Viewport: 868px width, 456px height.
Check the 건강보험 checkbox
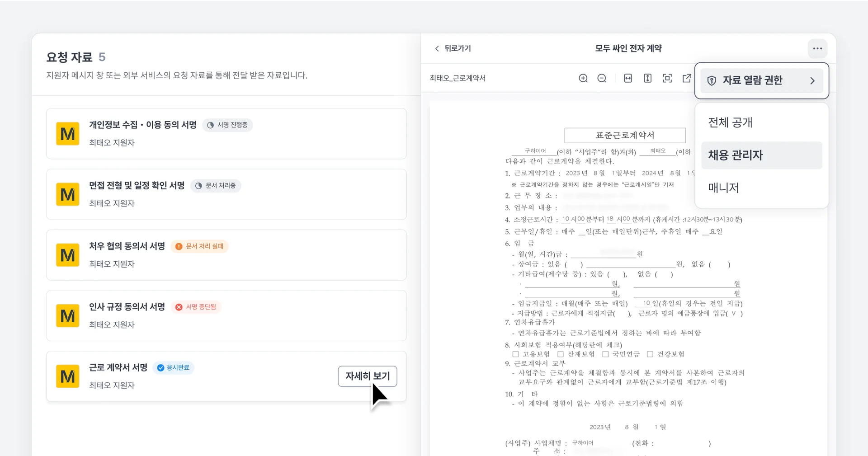(x=650, y=354)
